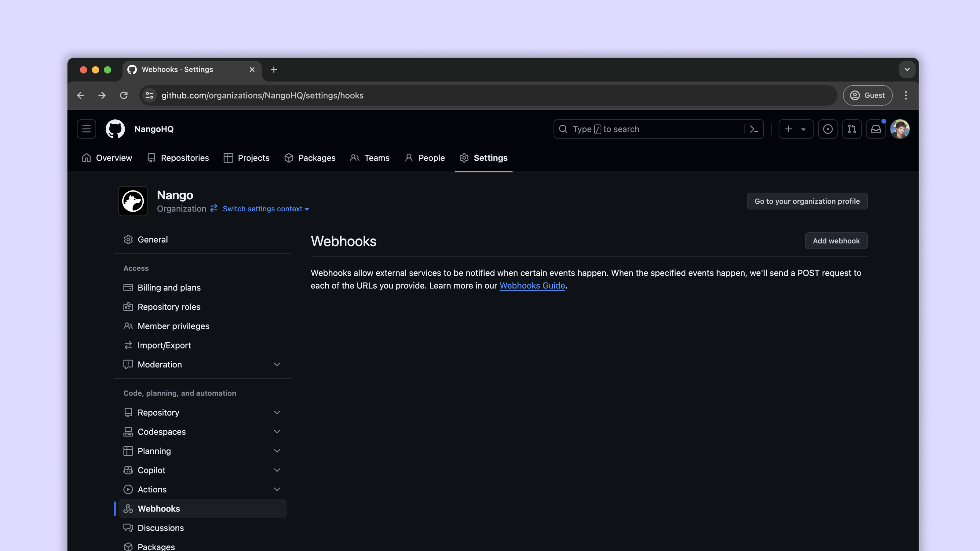Expand the Copilot section chevron
Viewport: 980px width, 551px height.
(x=277, y=470)
